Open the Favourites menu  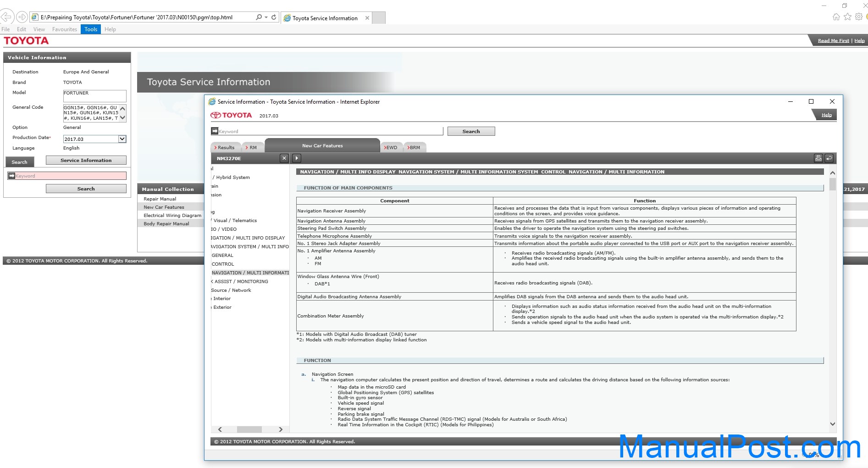(65, 29)
